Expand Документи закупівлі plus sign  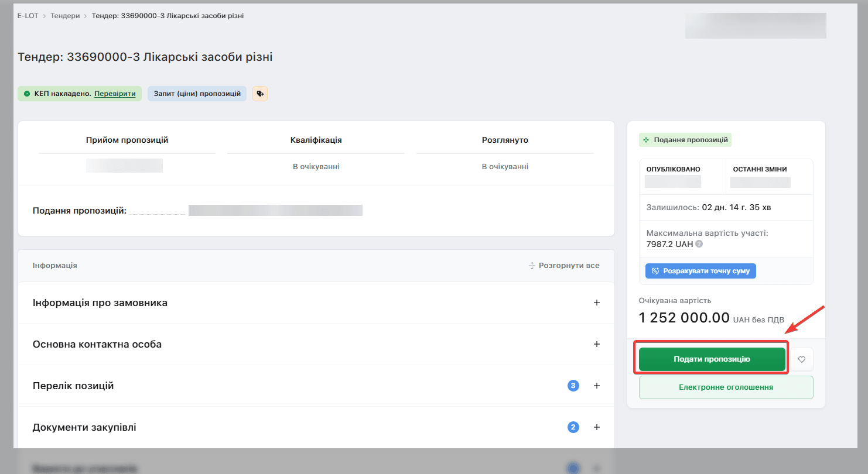597,427
